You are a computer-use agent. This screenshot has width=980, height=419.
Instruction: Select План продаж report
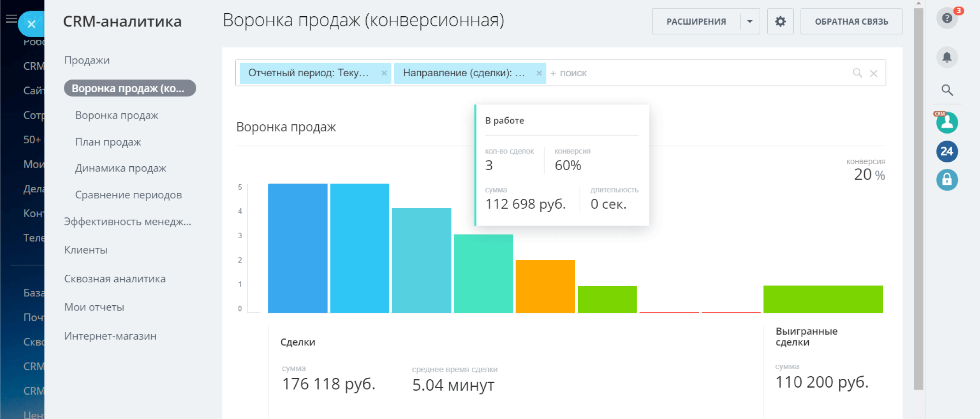(x=108, y=142)
